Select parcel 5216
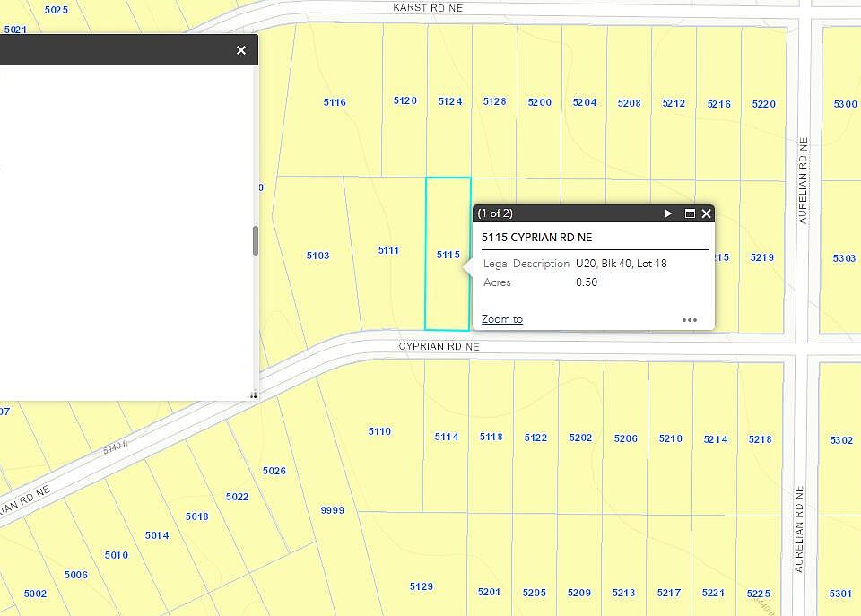The height and width of the screenshot is (616, 861). pos(718,104)
